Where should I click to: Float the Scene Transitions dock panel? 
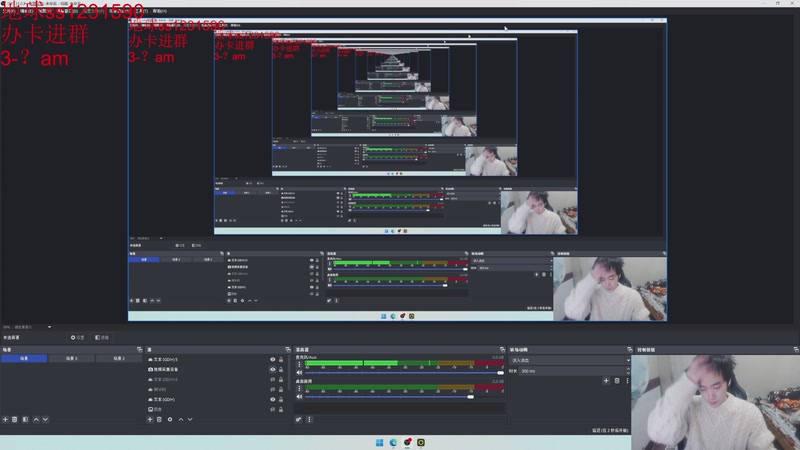tap(629, 349)
